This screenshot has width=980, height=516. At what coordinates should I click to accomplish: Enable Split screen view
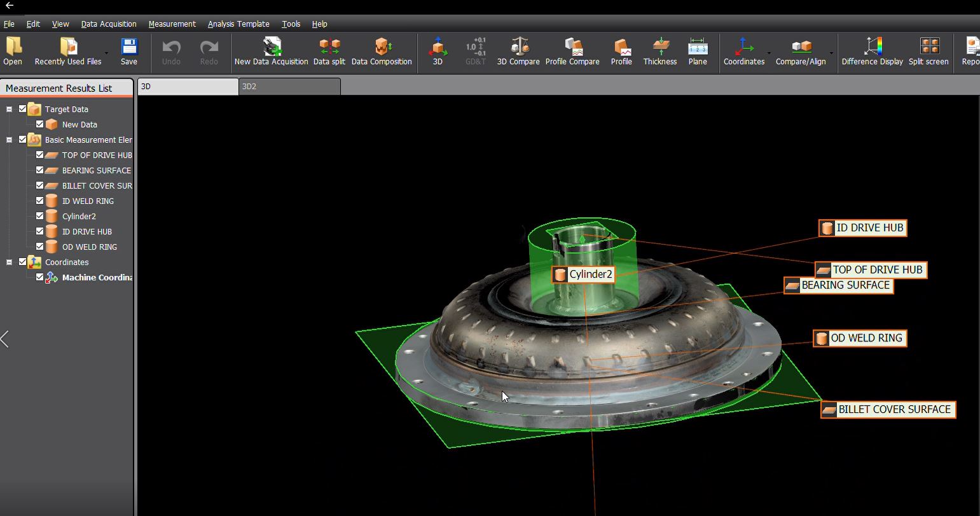coord(928,51)
